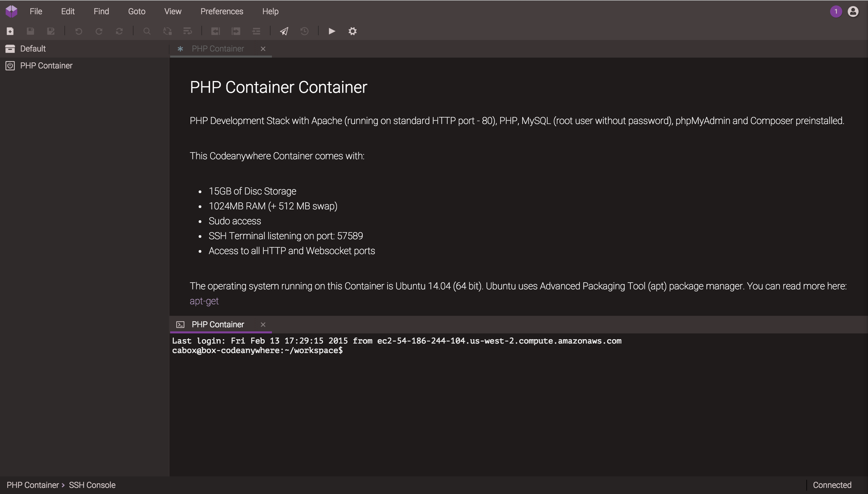
Task: Open the Preferences menu
Action: pyautogui.click(x=221, y=11)
